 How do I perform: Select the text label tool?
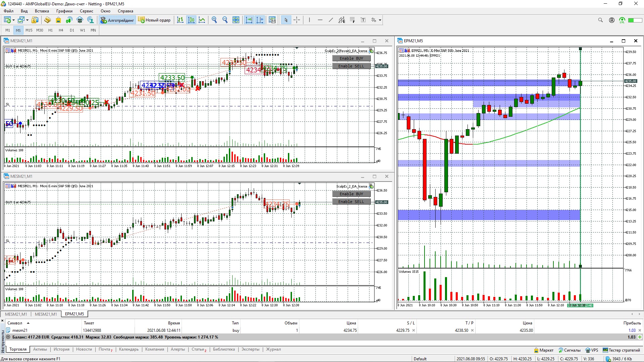pos(363,20)
